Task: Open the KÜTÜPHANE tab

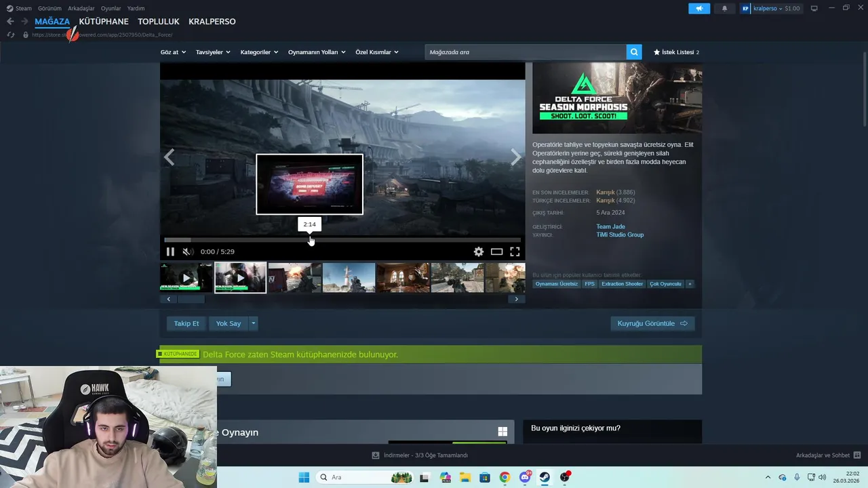Action: (104, 22)
